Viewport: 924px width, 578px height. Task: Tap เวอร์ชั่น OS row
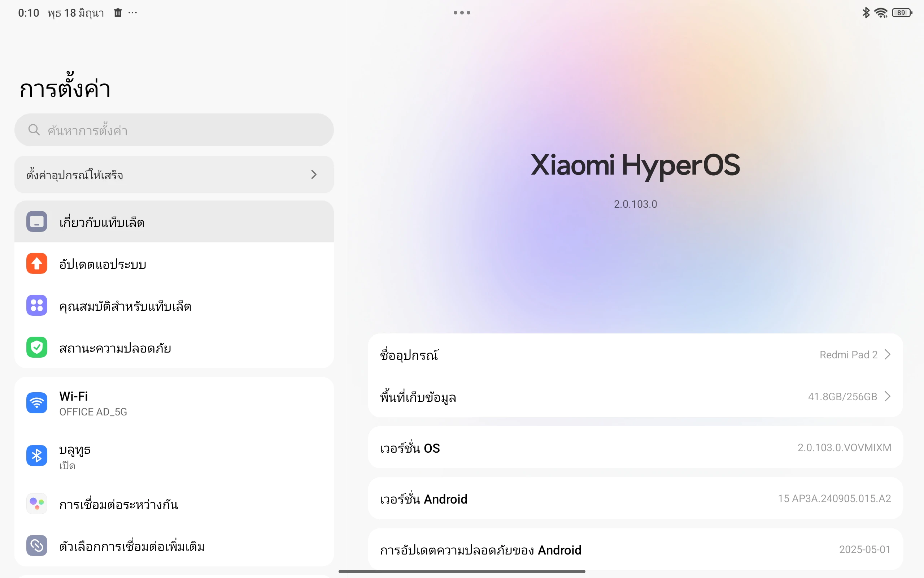point(635,448)
